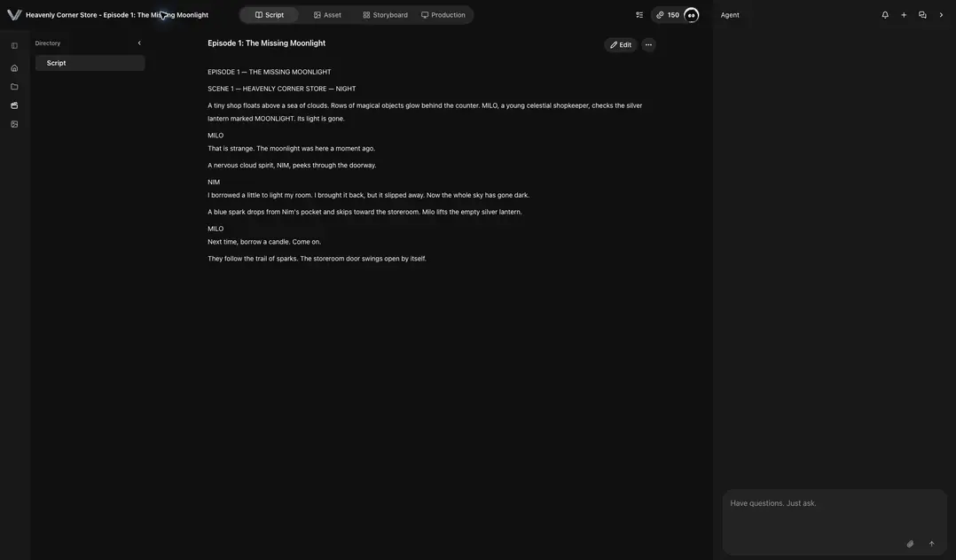The width and height of the screenshot is (956, 560).
Task: Open the three-dot more options menu
Action: (649, 45)
